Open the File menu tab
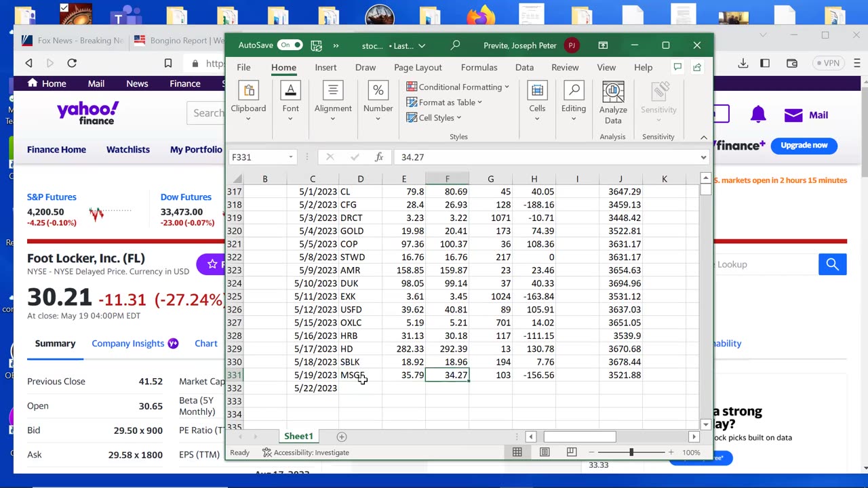 pyautogui.click(x=243, y=67)
